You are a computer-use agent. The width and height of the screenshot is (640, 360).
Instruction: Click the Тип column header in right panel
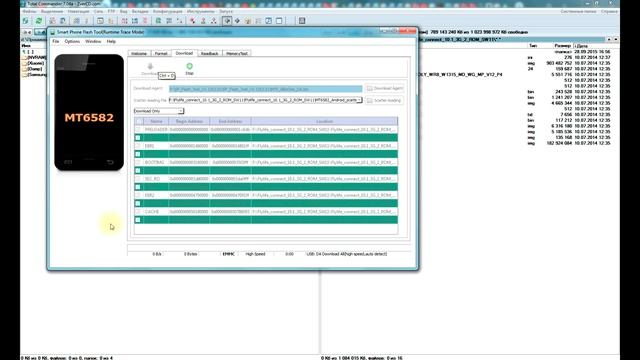pyautogui.click(x=533, y=46)
